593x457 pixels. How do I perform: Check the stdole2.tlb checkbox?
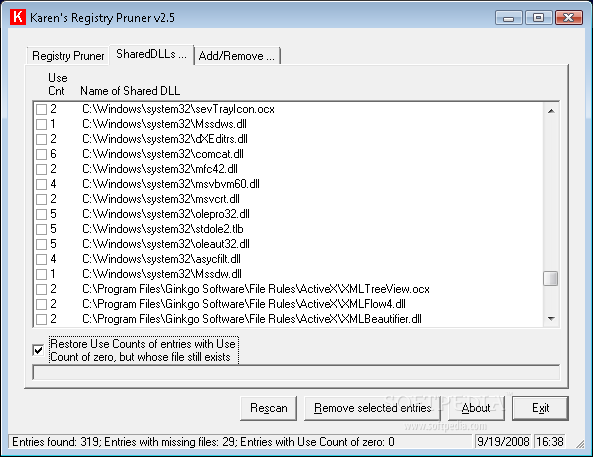point(41,229)
